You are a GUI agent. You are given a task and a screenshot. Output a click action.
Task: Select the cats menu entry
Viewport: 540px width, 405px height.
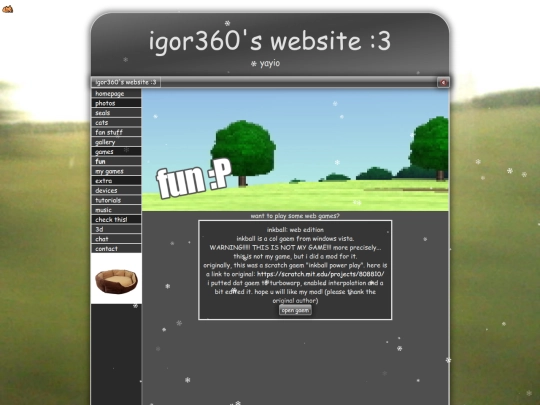click(116, 122)
